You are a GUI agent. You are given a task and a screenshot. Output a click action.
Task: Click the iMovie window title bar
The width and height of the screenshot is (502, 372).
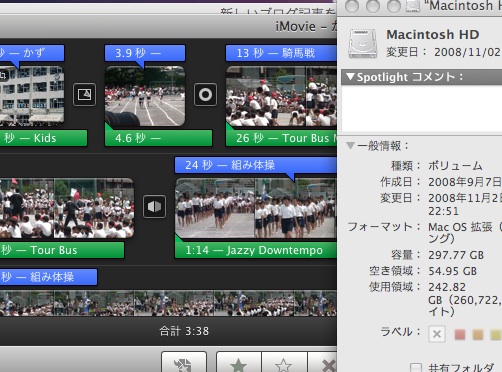(168, 26)
